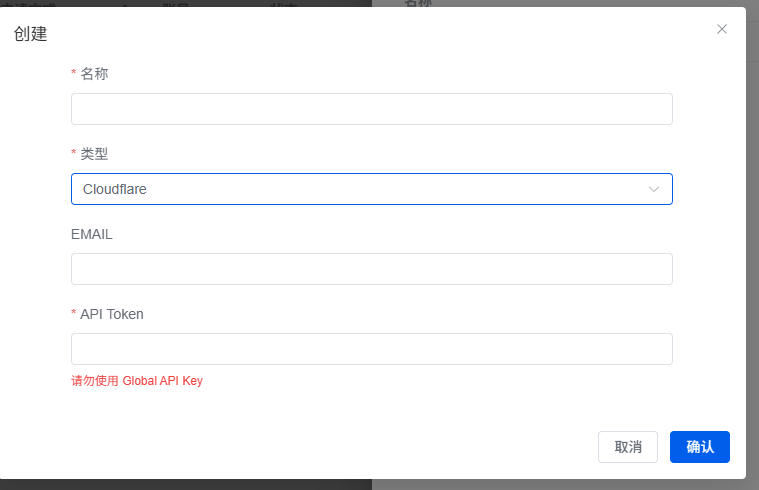Image resolution: width=759 pixels, height=490 pixels.
Task: Open the 类型 Cloudflare dropdown
Action: (x=372, y=189)
